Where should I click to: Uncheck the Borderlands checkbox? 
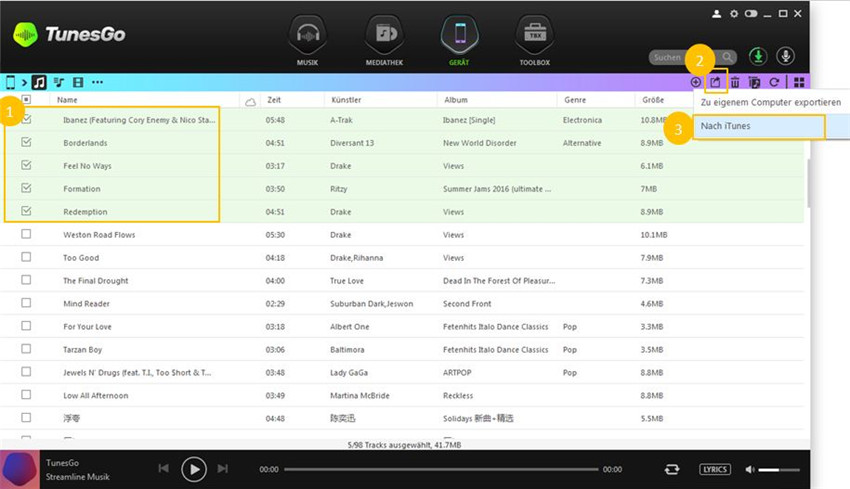click(x=26, y=142)
